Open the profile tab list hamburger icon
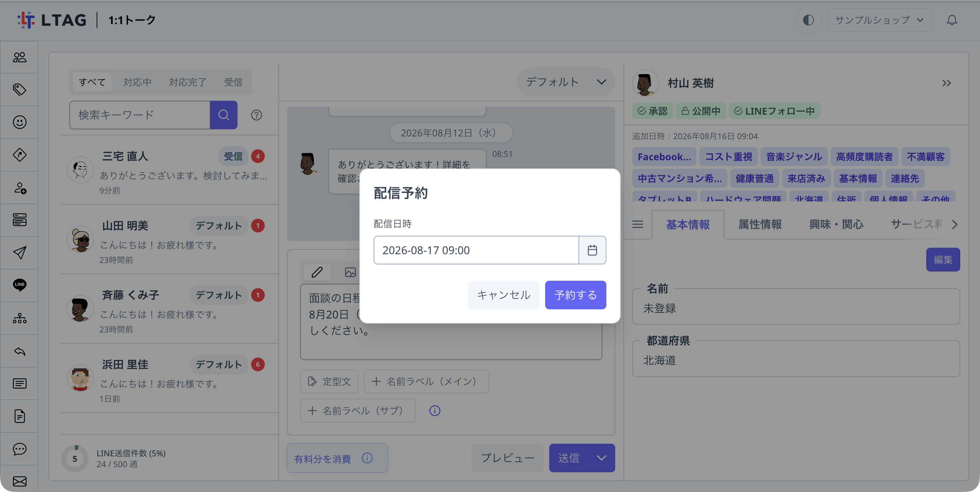 638,225
